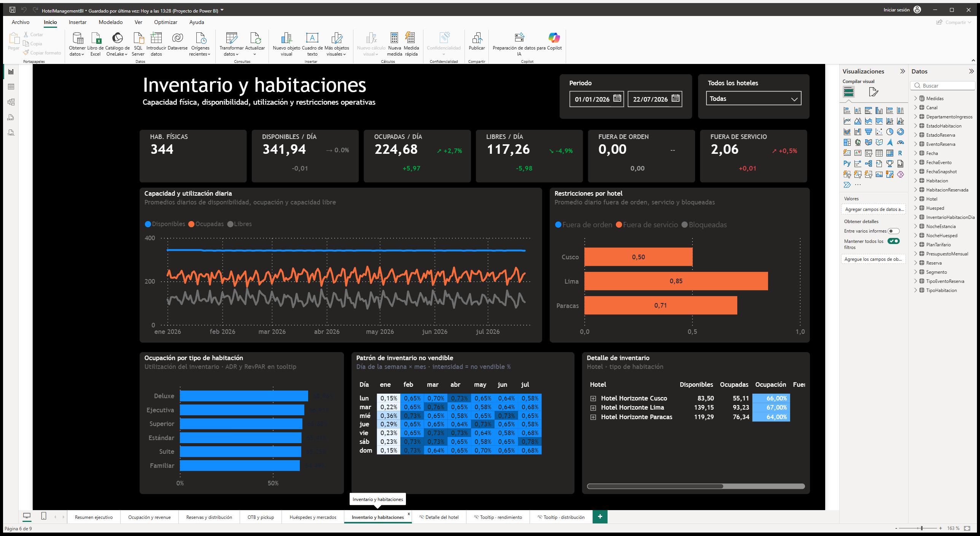This screenshot has width=980, height=536.
Task: Choose the funnel chart visual
Action: tap(868, 132)
